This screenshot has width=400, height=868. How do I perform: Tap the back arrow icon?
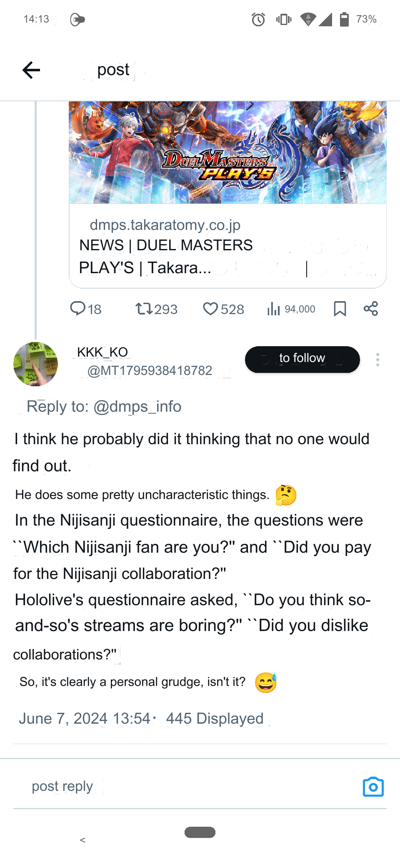(31, 70)
